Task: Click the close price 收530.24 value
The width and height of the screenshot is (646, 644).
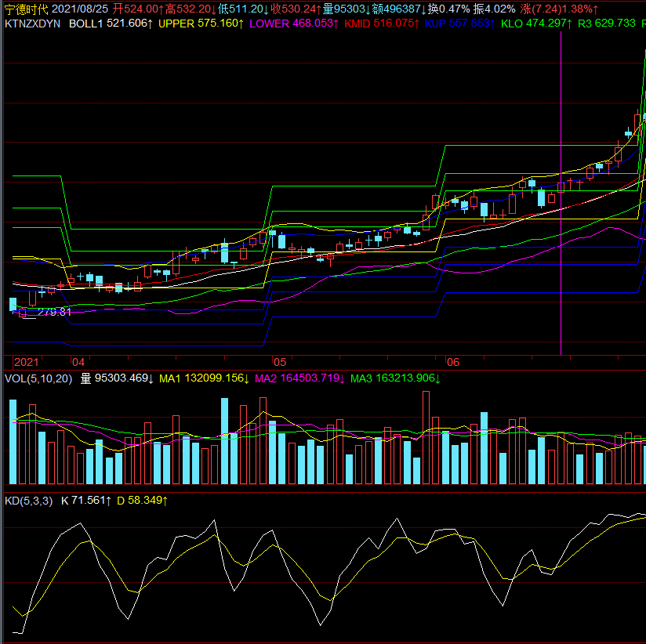Action: point(296,9)
